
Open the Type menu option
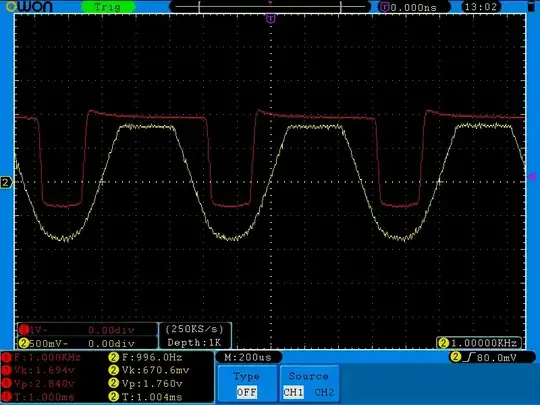point(247,376)
